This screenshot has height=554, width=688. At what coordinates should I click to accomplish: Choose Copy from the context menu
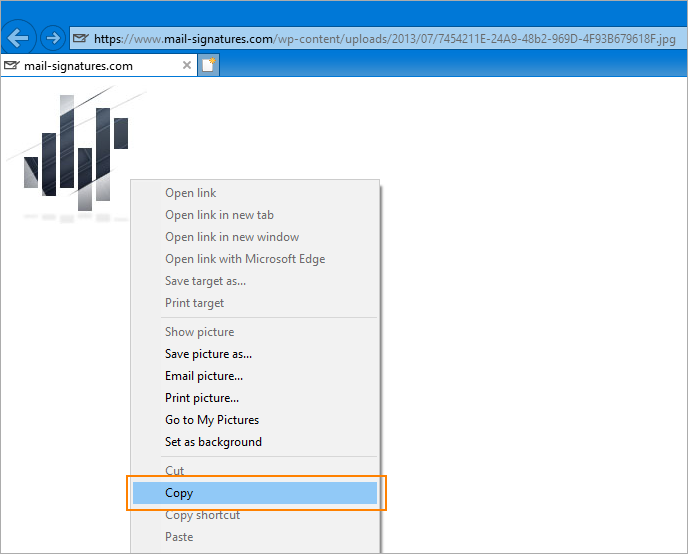(179, 493)
